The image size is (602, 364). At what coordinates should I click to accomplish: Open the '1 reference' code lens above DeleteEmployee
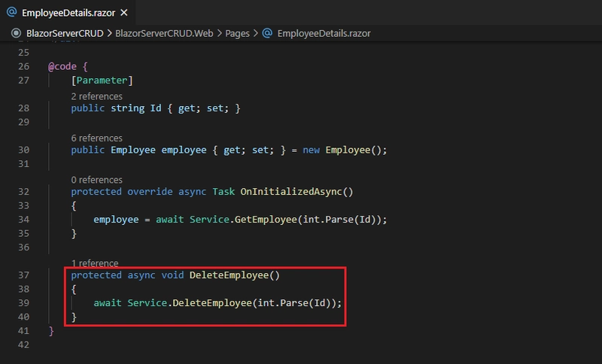(95, 263)
